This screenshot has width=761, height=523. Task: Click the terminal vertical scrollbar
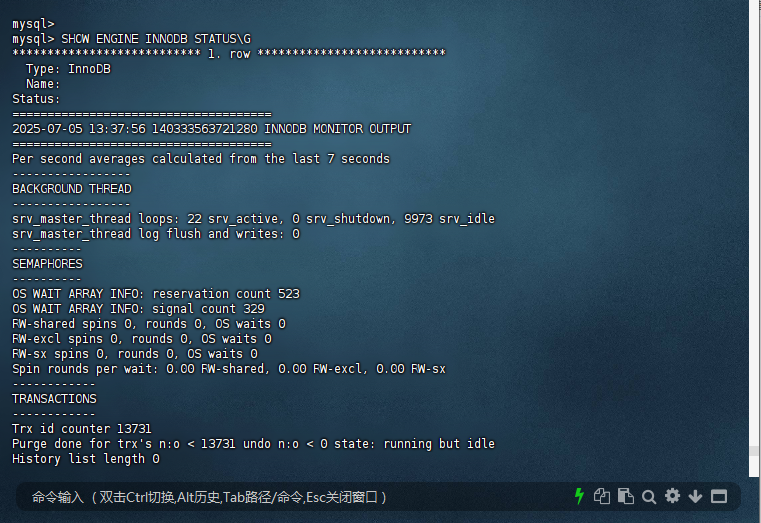(x=754, y=238)
